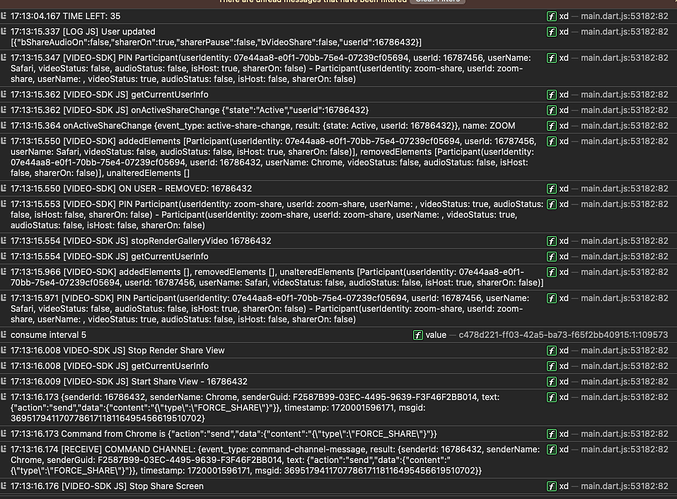Click function icon on 17:13:16.173 senderId row
Screen dimensions: 677x499
(551, 397)
